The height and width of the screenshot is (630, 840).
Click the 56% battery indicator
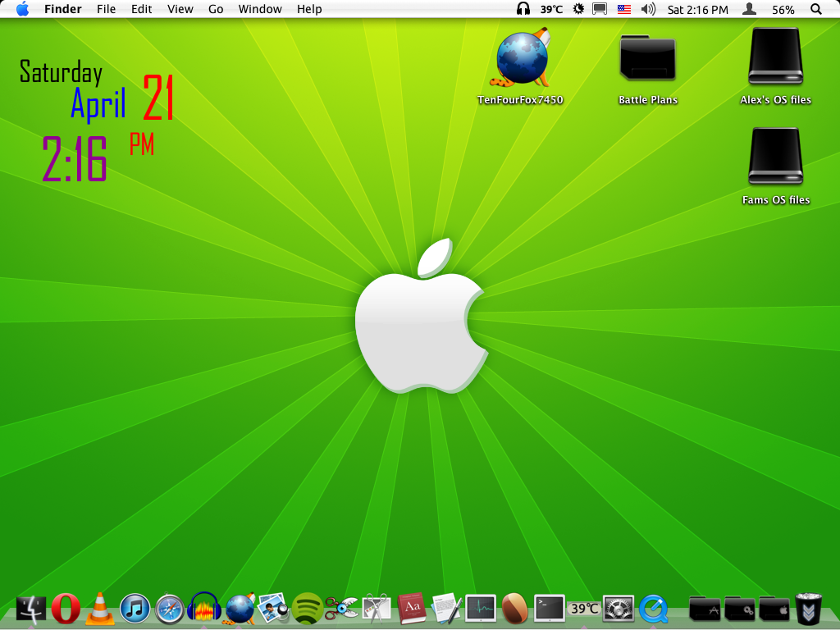[x=783, y=10]
